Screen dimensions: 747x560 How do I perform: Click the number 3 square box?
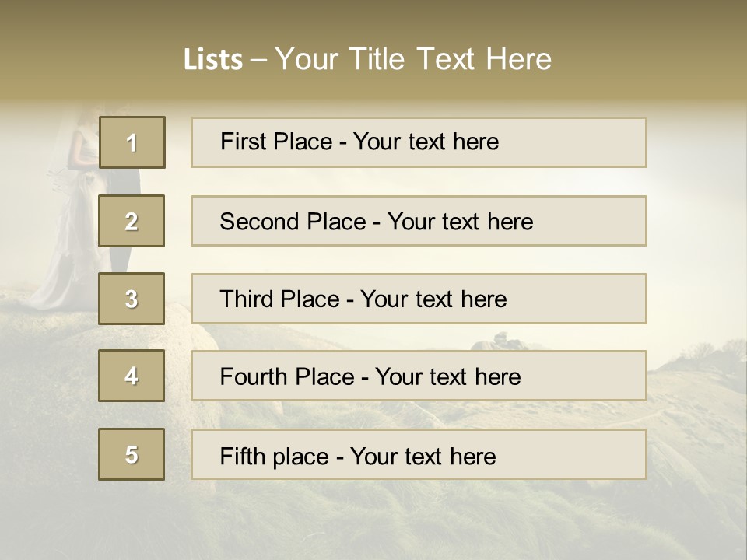coord(132,299)
